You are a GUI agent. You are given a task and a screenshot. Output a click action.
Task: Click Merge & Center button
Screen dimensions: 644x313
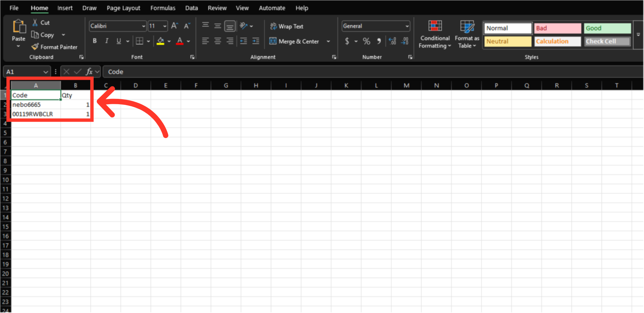[x=294, y=41]
